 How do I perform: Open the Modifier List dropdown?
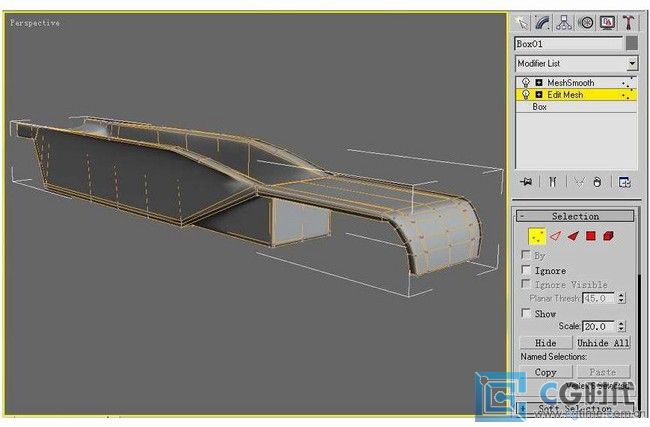(632, 63)
